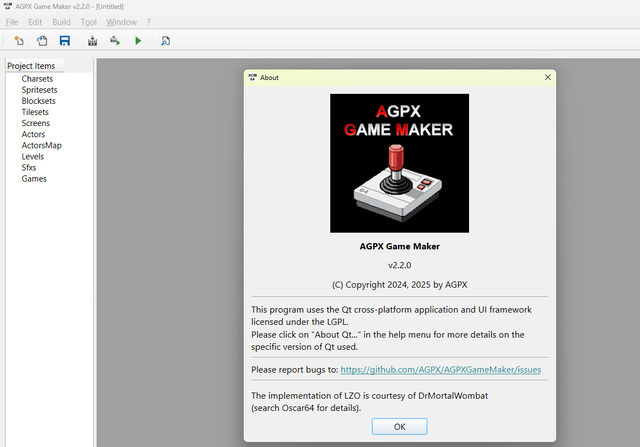Select Spritesets in Project Items

[x=39, y=90]
